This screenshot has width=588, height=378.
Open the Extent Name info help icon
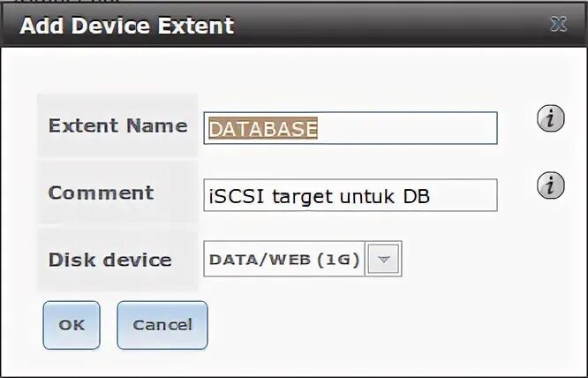[x=551, y=118]
